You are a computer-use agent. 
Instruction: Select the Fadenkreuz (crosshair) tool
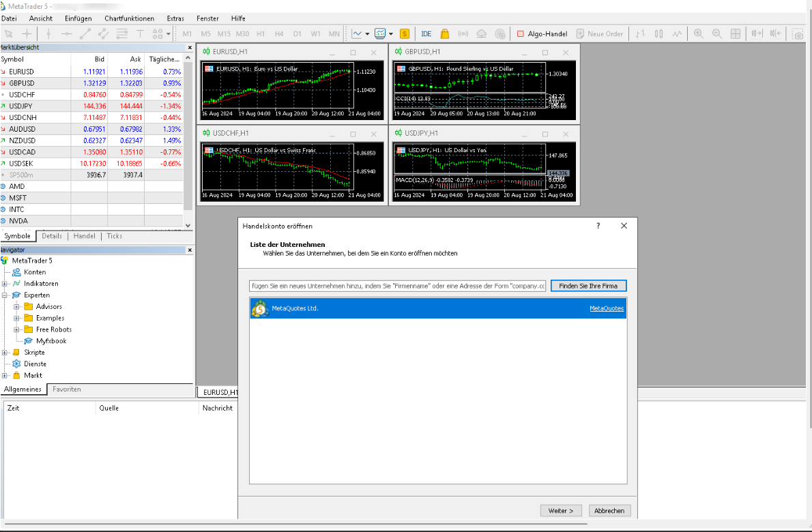click(26, 33)
